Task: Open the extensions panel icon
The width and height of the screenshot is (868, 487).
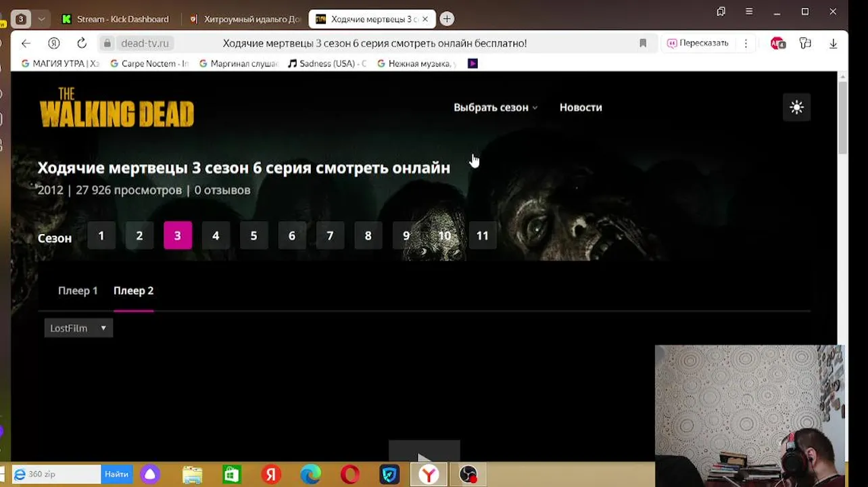Action: [805, 43]
